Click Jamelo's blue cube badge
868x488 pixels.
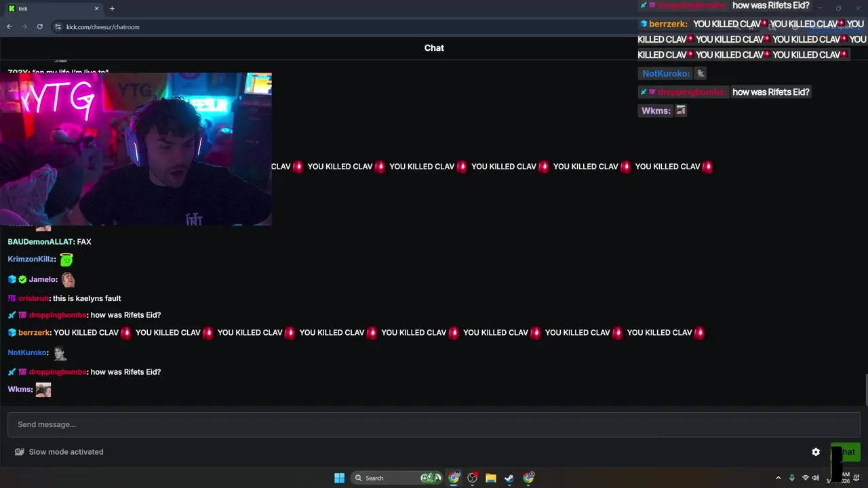point(12,279)
